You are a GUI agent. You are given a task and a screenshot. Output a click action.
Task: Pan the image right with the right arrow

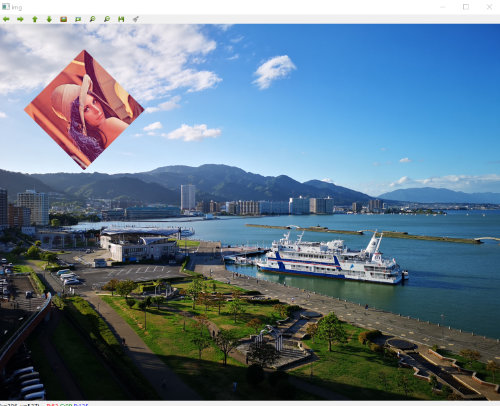pyautogui.click(x=20, y=19)
